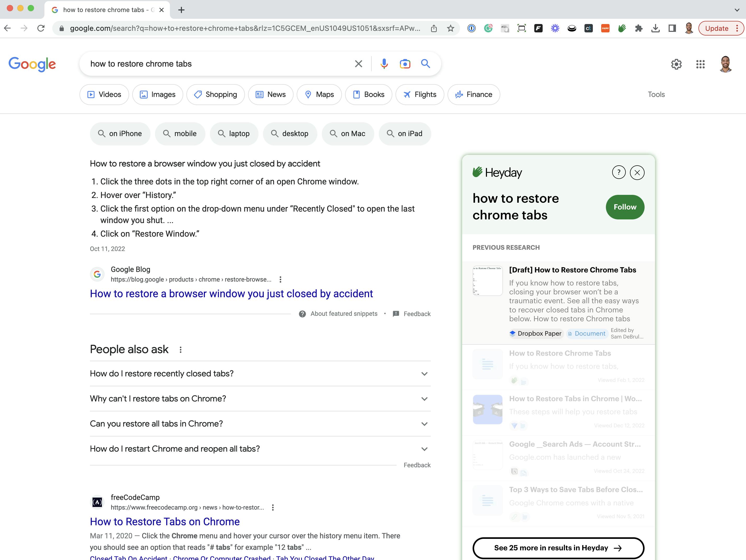Viewport: 746px width, 560px height.
Task: Clear the search query with the X
Action: click(x=359, y=64)
